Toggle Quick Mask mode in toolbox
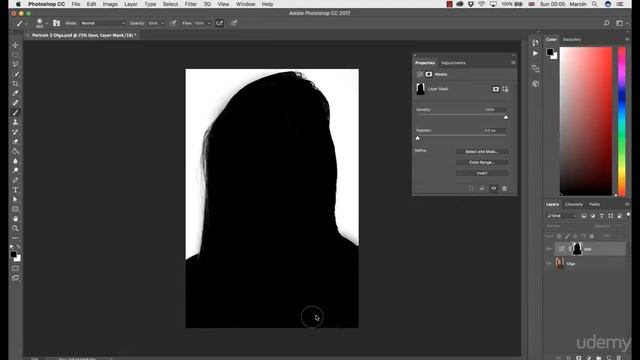The width and height of the screenshot is (640, 360). pyautogui.click(x=16, y=268)
